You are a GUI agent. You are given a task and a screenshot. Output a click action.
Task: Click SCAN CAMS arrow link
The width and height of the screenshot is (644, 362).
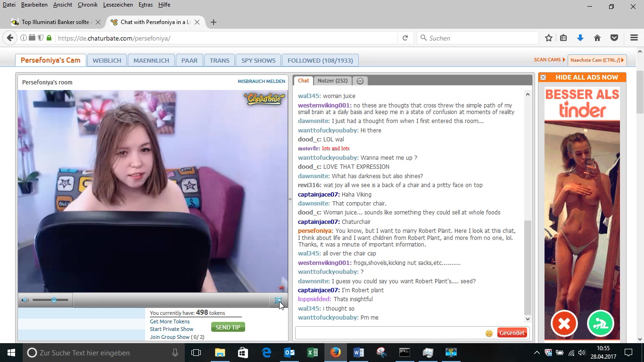549,60
